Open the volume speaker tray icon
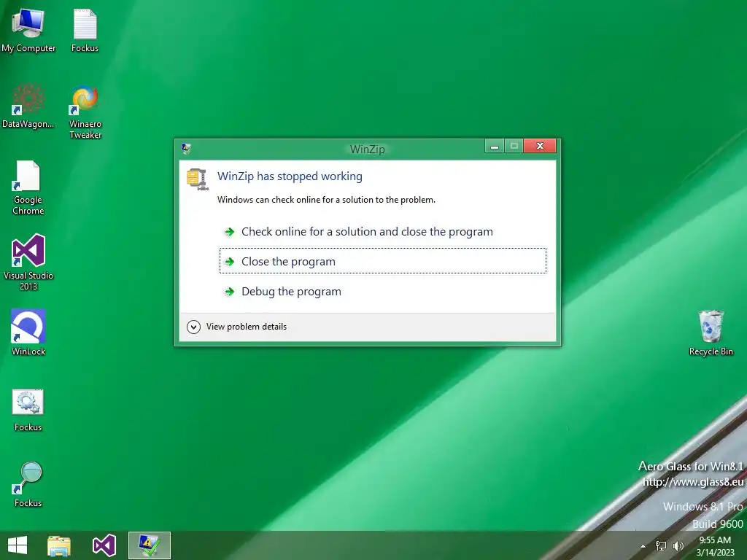The image size is (747, 560). click(x=678, y=546)
